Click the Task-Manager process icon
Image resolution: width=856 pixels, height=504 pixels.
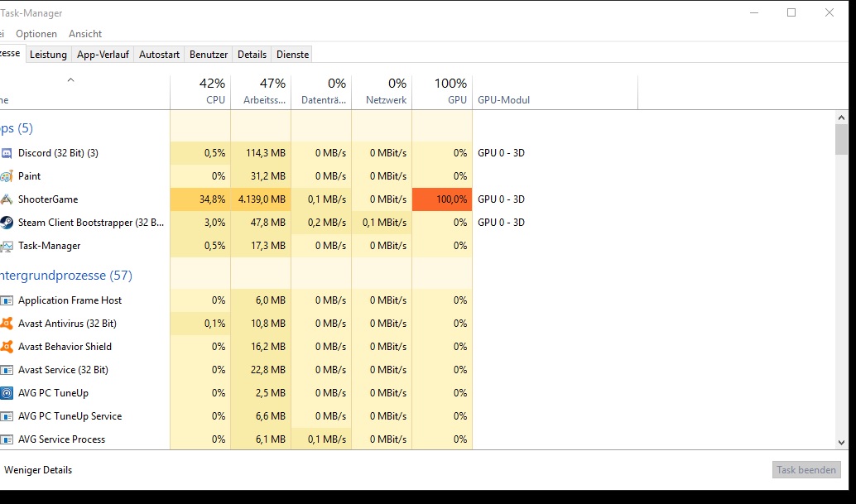(7, 246)
